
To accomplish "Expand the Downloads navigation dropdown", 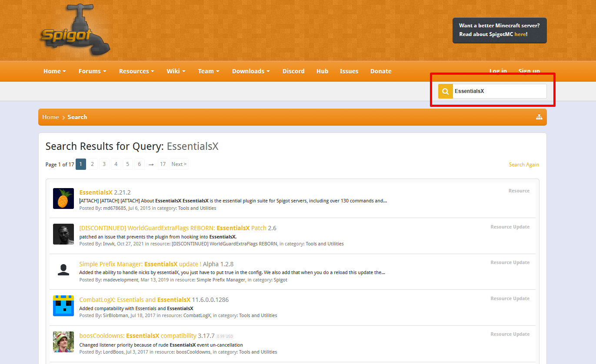I will (250, 71).
